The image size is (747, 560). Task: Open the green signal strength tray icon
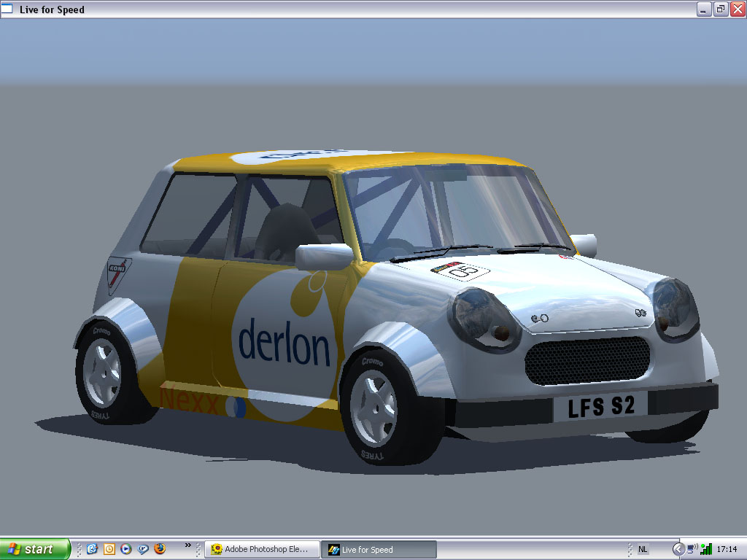(706, 549)
